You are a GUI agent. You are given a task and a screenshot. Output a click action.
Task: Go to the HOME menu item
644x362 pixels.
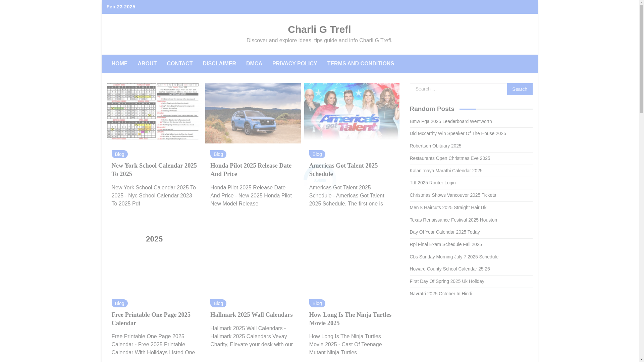(x=119, y=64)
